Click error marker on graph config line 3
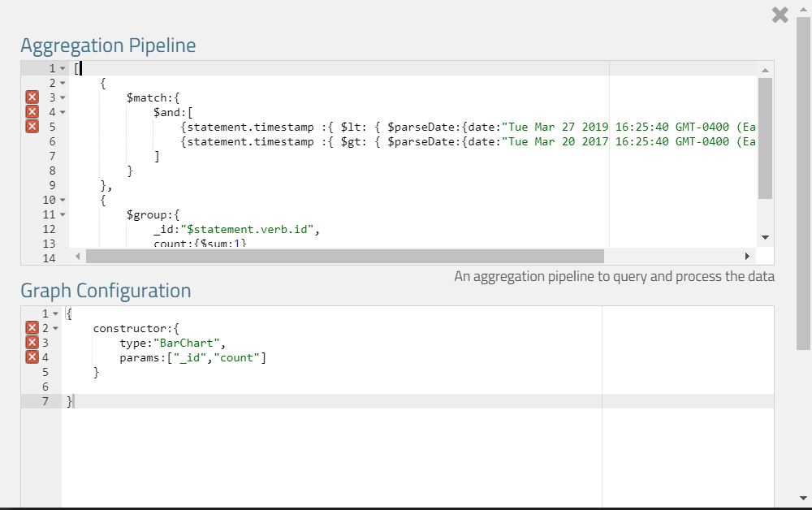 32,343
